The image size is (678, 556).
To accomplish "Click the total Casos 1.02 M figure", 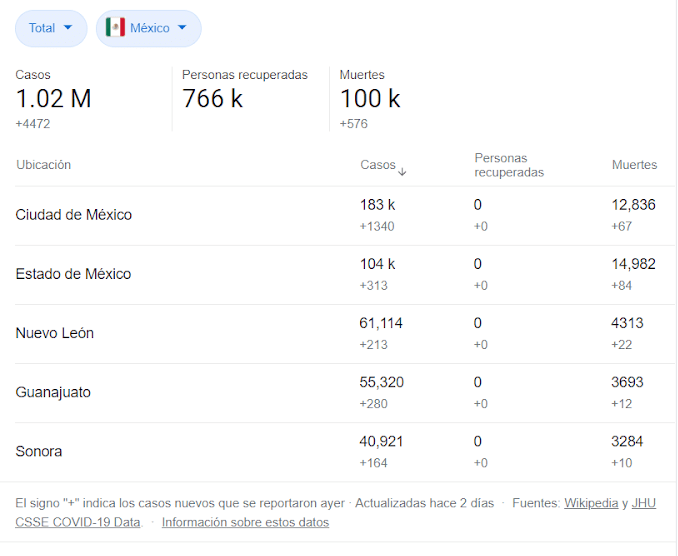I will (x=53, y=99).
